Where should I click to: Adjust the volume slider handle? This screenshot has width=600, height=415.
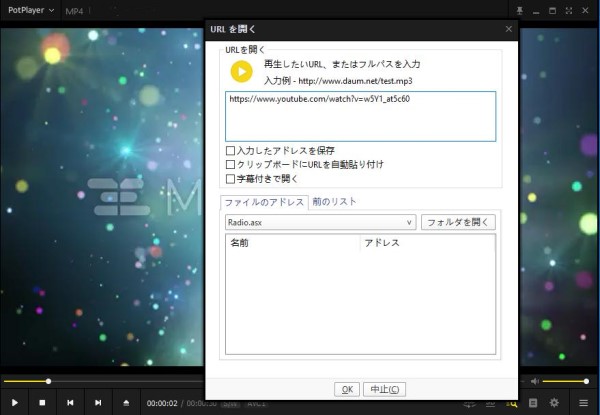click(x=586, y=381)
